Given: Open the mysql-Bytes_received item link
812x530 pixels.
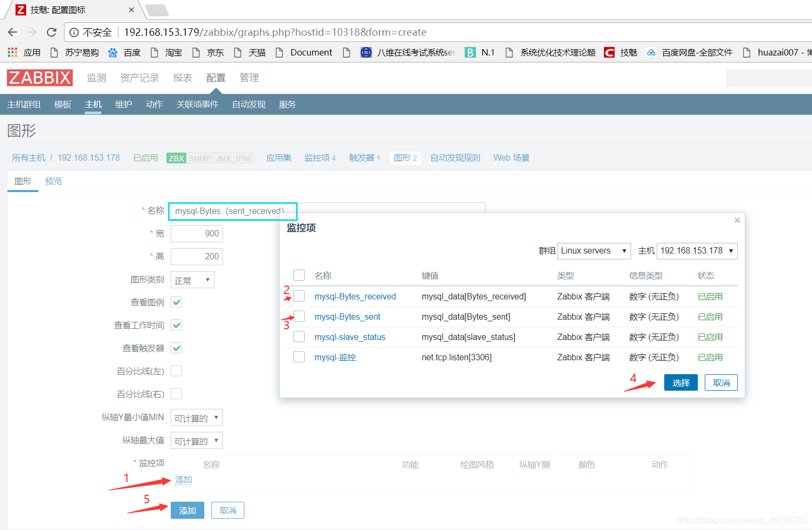Looking at the screenshot, I should (355, 296).
